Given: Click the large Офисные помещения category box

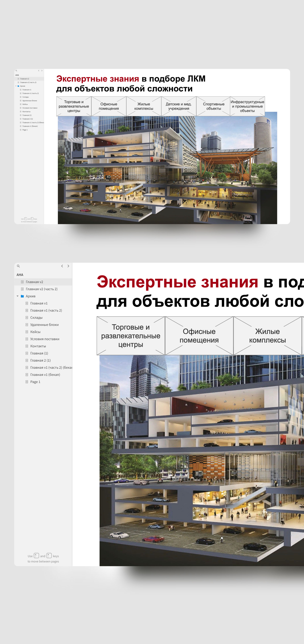Looking at the screenshot, I should point(199,336).
